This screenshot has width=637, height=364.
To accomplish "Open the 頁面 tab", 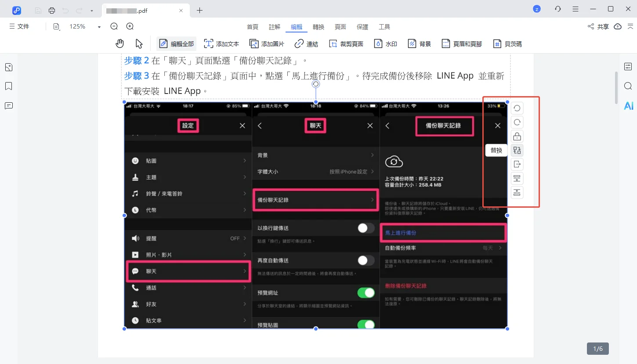I will click(x=340, y=27).
